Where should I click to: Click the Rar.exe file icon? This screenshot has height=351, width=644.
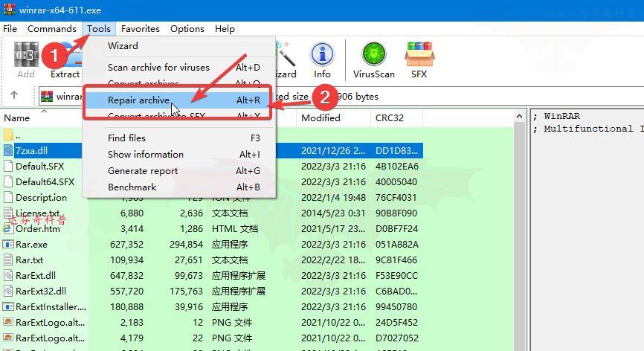coord(8,244)
